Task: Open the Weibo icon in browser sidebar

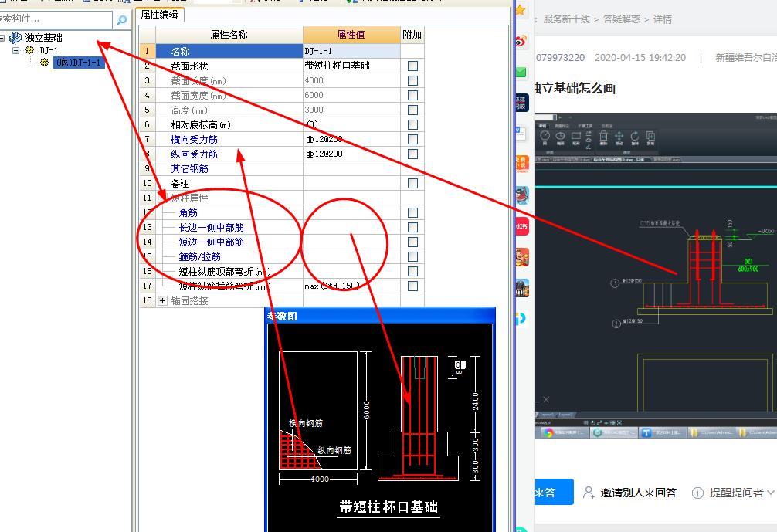Action: coord(521,42)
